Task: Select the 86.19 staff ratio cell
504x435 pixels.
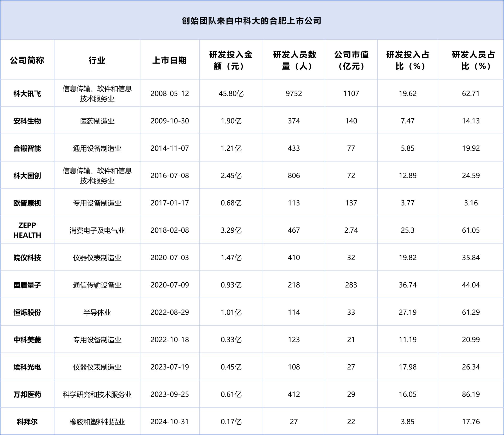Action: 471,394
